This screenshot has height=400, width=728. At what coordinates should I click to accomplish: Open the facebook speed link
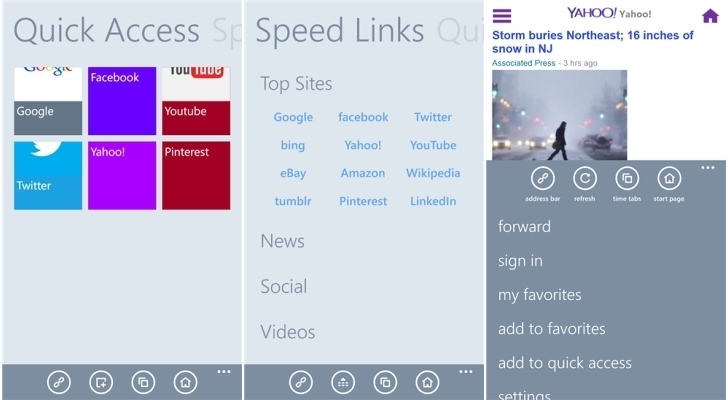(x=363, y=117)
